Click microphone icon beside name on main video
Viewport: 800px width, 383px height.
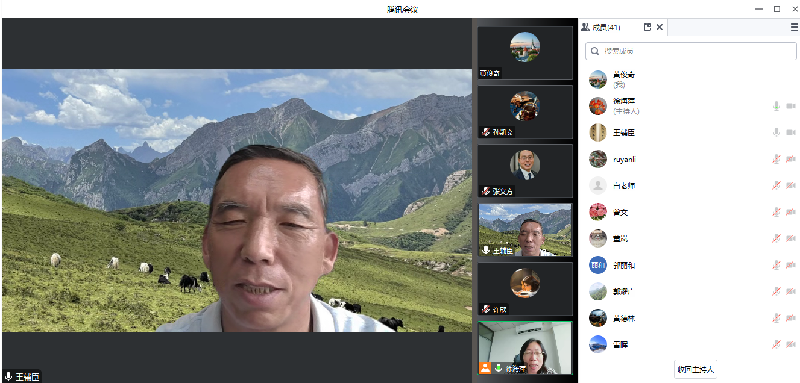pos(9,377)
